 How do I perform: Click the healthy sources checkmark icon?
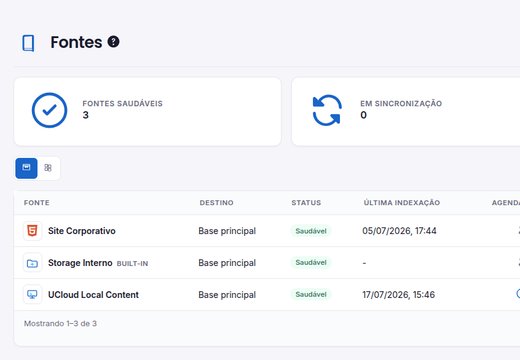click(49, 110)
